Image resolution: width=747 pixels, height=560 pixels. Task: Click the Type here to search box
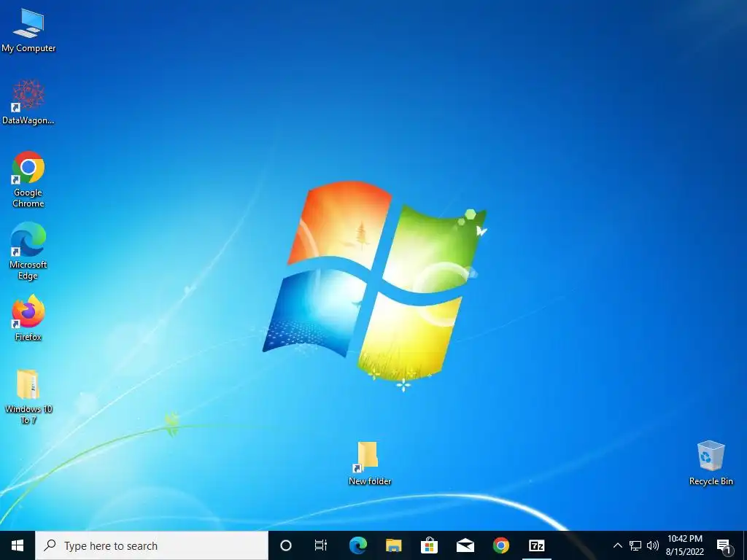[152, 545]
